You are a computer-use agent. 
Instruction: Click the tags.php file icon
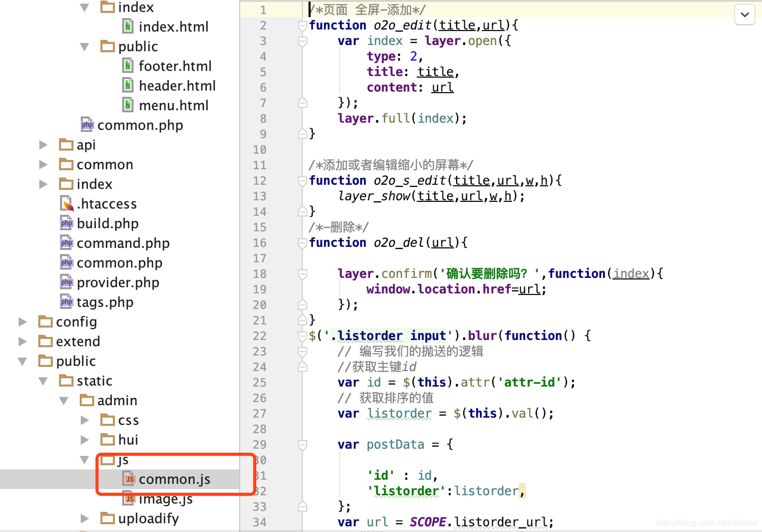pos(66,302)
